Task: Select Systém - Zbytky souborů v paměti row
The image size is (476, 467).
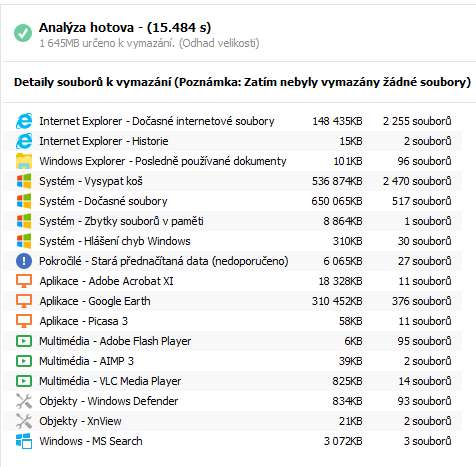Action: [x=233, y=221]
